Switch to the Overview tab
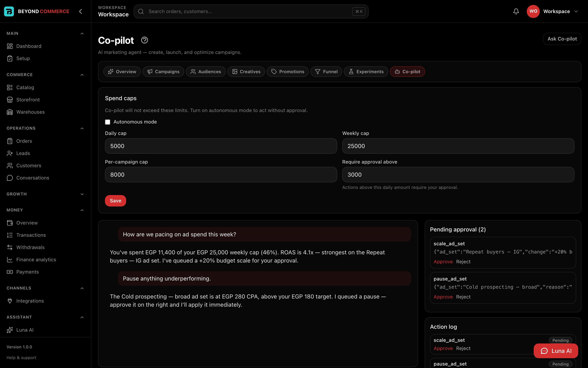 pyautogui.click(x=122, y=72)
